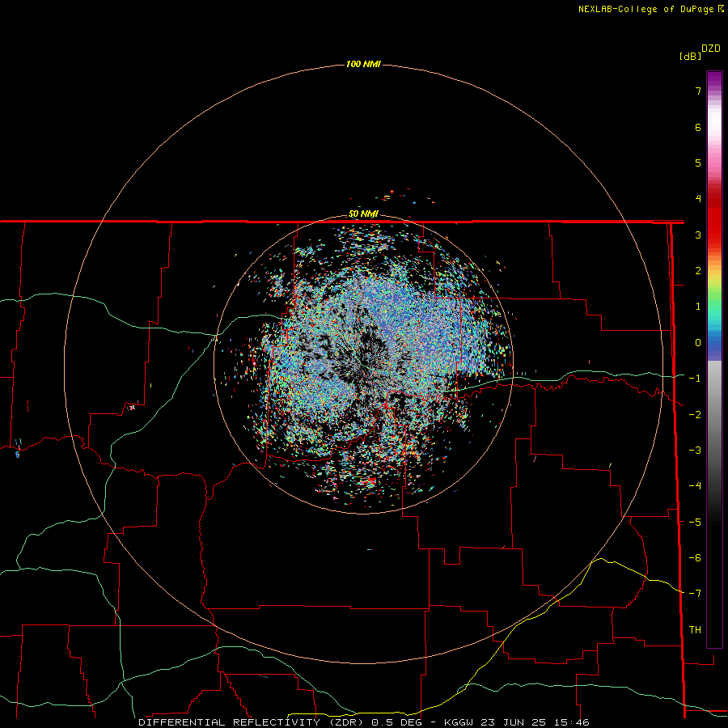Screen dimensions: 728x728
Task: Click the 1 value on color scale
Action: click(x=698, y=307)
